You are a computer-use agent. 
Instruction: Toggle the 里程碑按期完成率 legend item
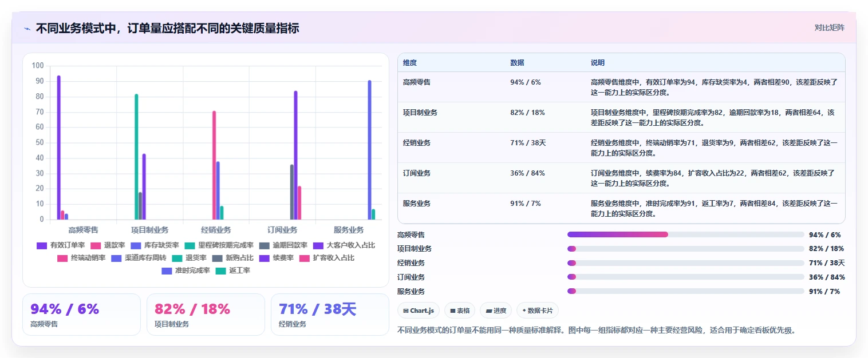[x=219, y=245]
